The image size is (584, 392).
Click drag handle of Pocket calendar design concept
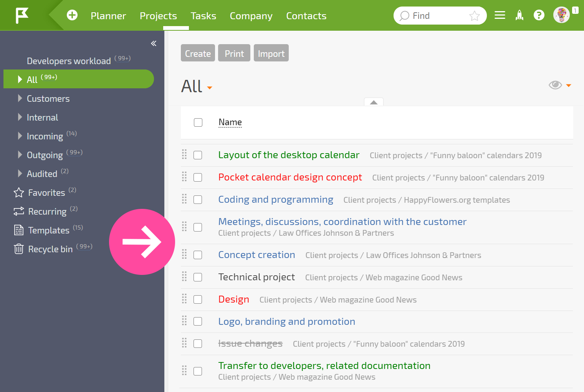[x=184, y=177]
